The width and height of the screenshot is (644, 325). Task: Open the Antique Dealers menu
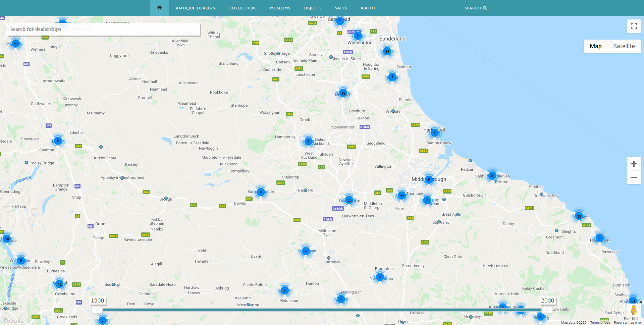pyautogui.click(x=195, y=8)
